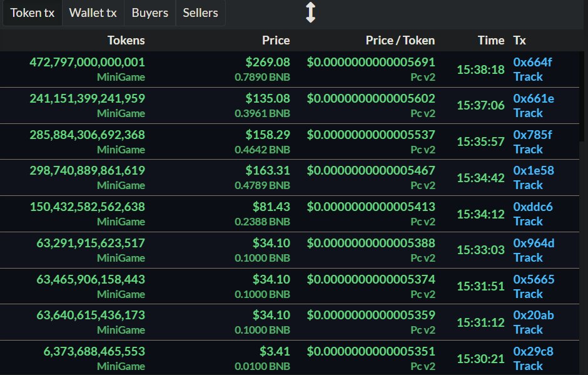
Task: Track the 0x5665 transaction wallet
Action: [528, 294]
